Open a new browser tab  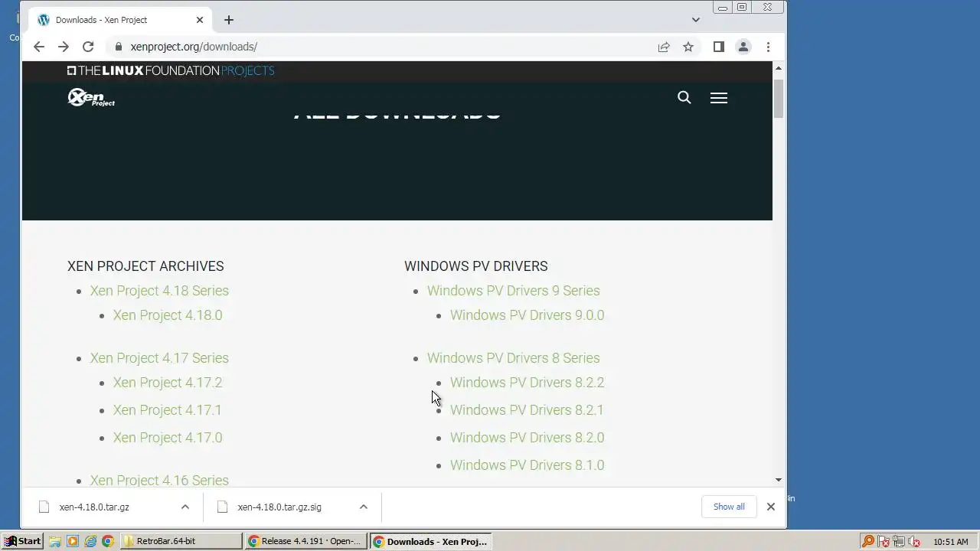tap(228, 20)
